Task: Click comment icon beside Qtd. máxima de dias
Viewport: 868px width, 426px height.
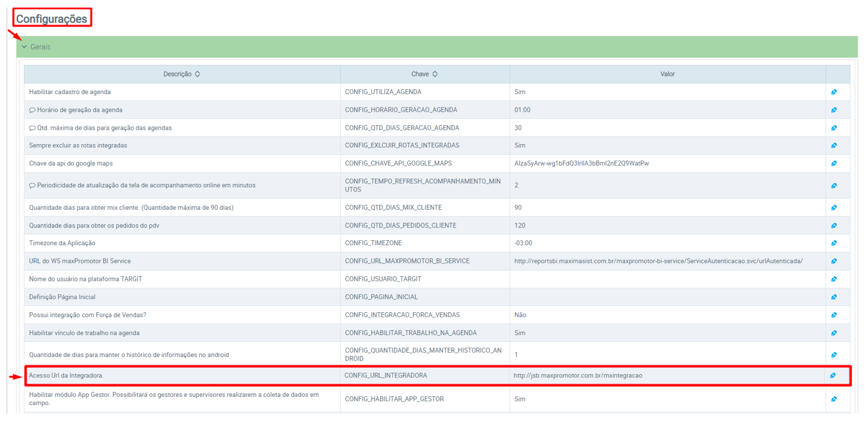Action: coord(32,128)
